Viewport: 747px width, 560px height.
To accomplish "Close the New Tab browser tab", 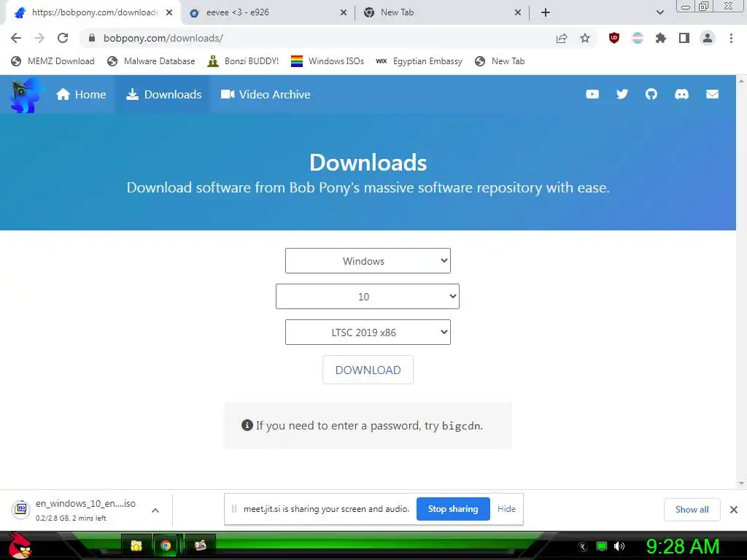I will (x=518, y=13).
